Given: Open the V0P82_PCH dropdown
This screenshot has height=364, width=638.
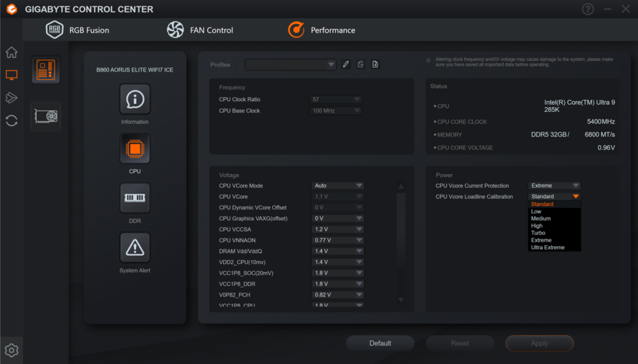Looking at the screenshot, I should 337,295.
